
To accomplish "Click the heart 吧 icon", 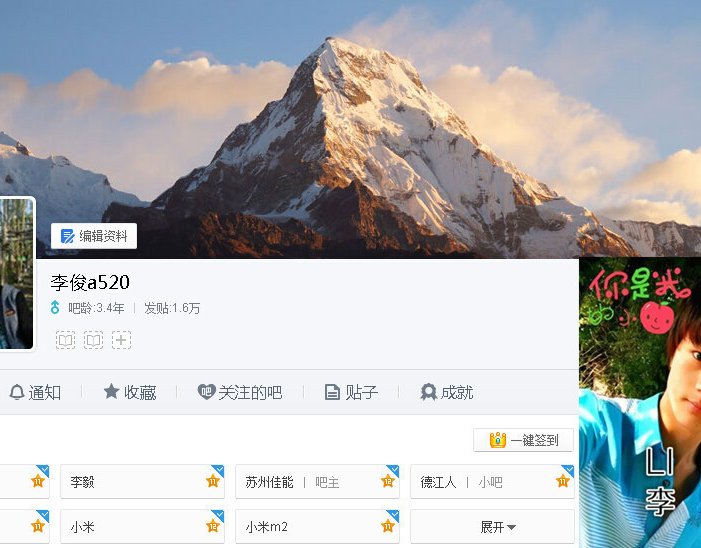I will coord(206,392).
